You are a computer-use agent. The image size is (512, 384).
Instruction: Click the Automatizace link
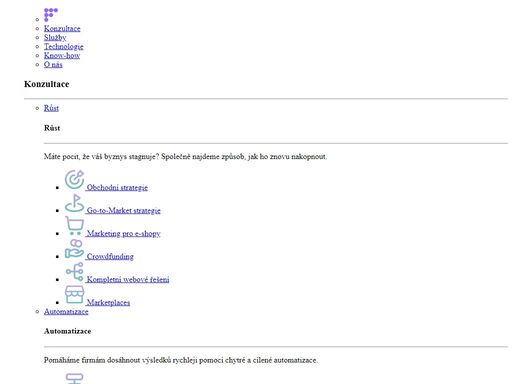pyautogui.click(x=66, y=312)
